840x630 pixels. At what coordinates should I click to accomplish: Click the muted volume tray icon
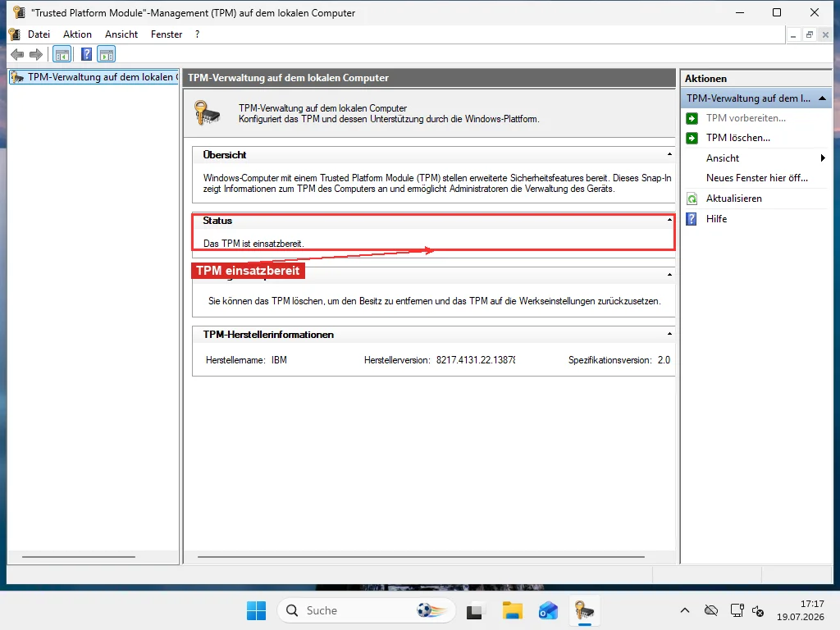(758, 610)
